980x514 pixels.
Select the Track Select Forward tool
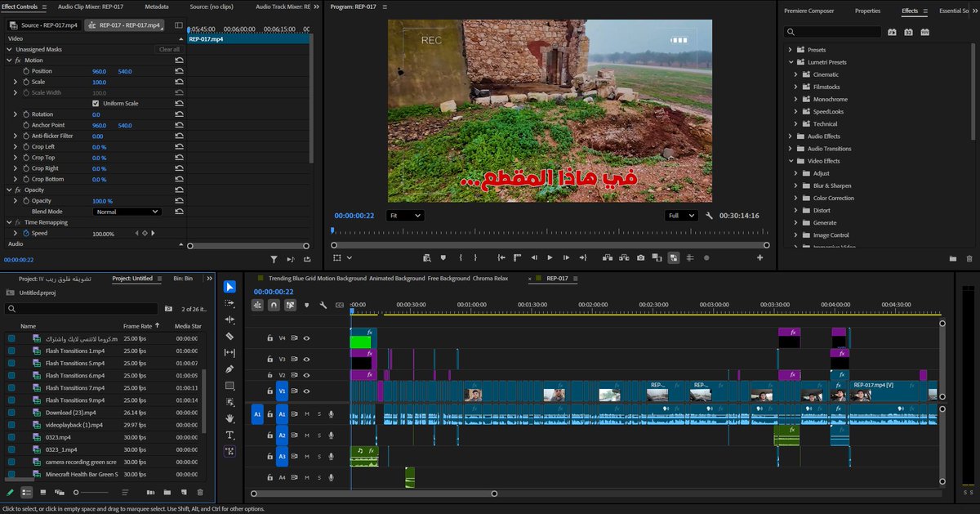(229, 302)
